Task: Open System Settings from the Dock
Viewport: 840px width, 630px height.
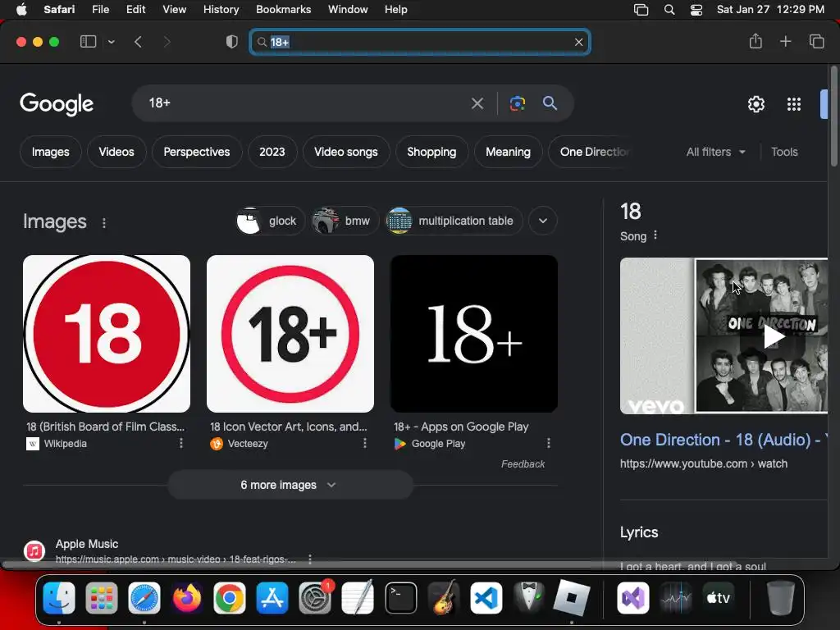Action: point(315,598)
